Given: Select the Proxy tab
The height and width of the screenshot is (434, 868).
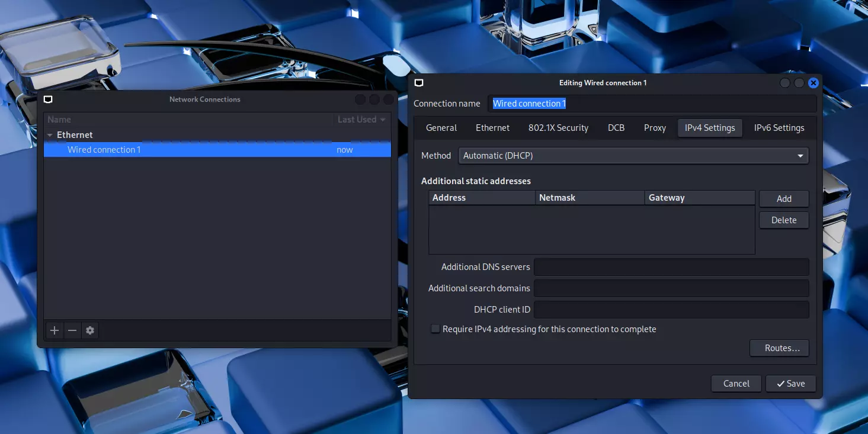Looking at the screenshot, I should (655, 128).
